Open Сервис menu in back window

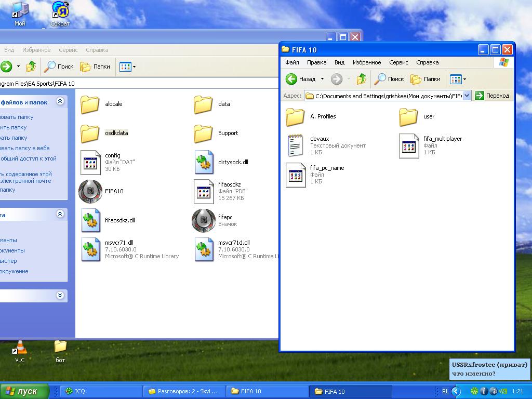68,50
